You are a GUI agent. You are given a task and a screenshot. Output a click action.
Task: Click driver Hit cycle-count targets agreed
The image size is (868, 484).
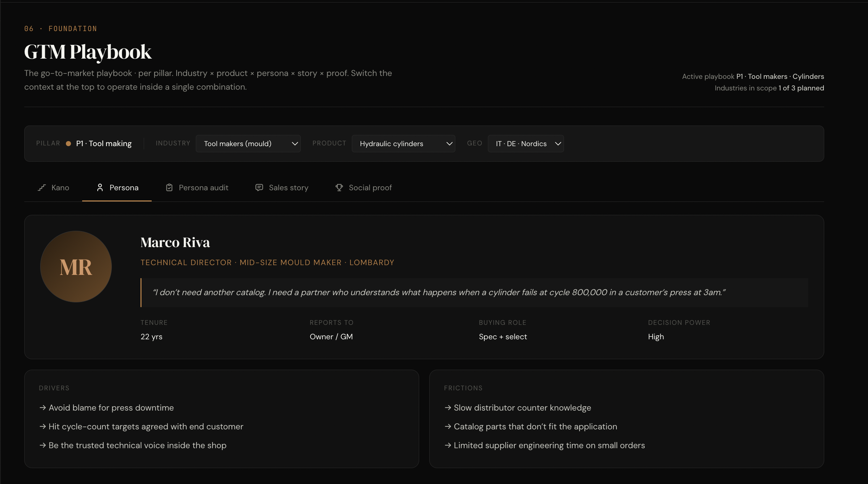141,426
